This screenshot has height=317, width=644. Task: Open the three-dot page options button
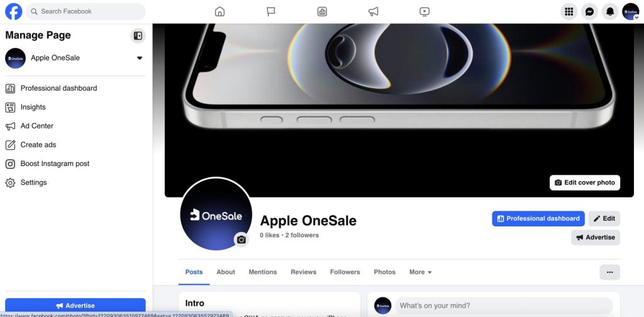pos(609,272)
